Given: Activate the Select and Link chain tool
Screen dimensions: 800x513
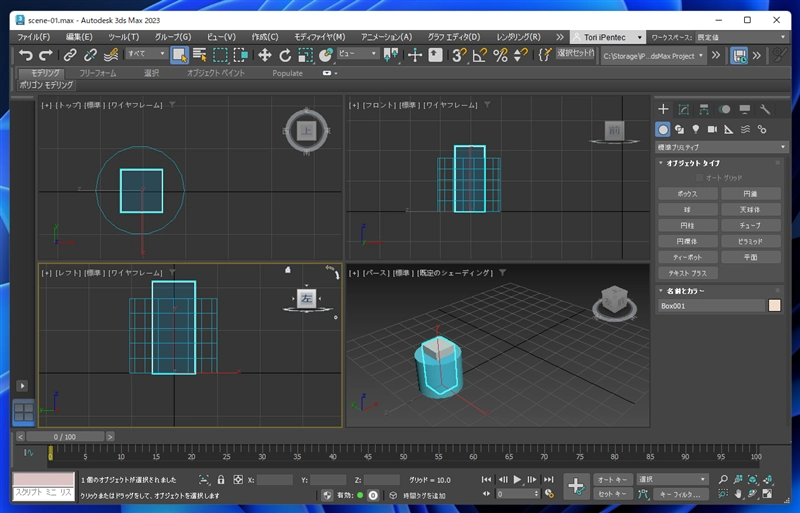Looking at the screenshot, I should [x=70, y=55].
